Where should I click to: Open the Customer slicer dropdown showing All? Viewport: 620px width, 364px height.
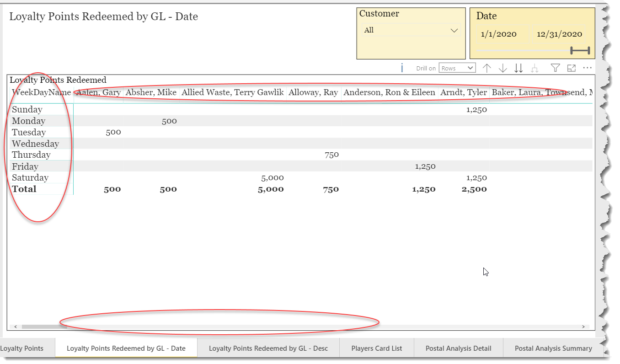pos(411,30)
